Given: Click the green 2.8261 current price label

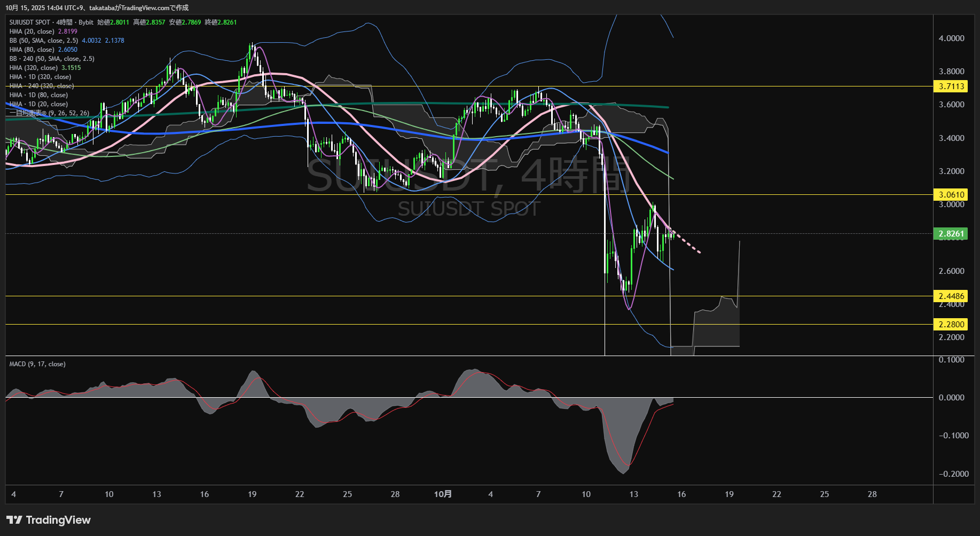Looking at the screenshot, I should pyautogui.click(x=951, y=234).
